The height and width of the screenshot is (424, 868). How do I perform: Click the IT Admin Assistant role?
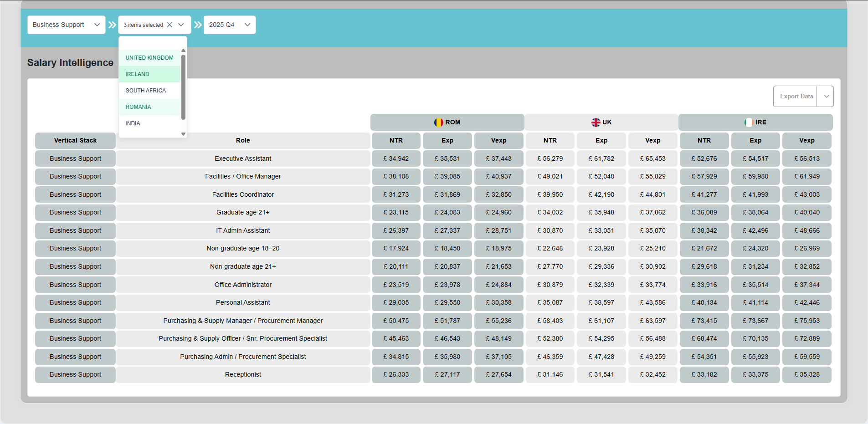pyautogui.click(x=243, y=231)
